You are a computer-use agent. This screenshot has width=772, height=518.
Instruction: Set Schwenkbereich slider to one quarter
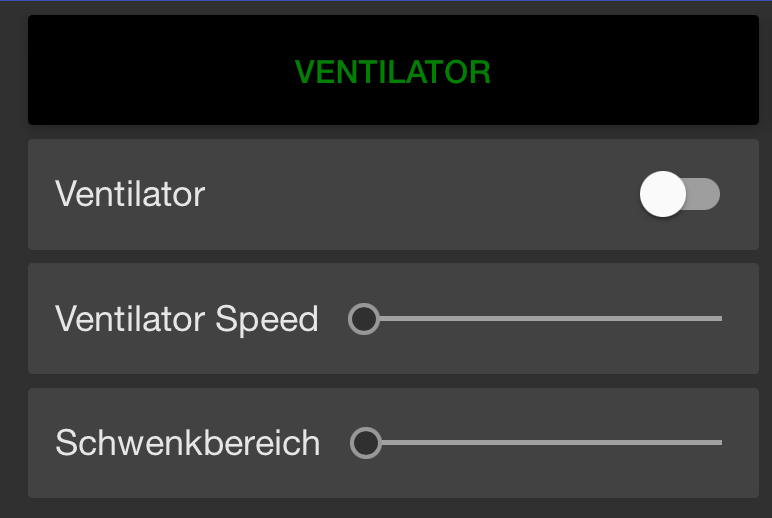[x=455, y=442]
